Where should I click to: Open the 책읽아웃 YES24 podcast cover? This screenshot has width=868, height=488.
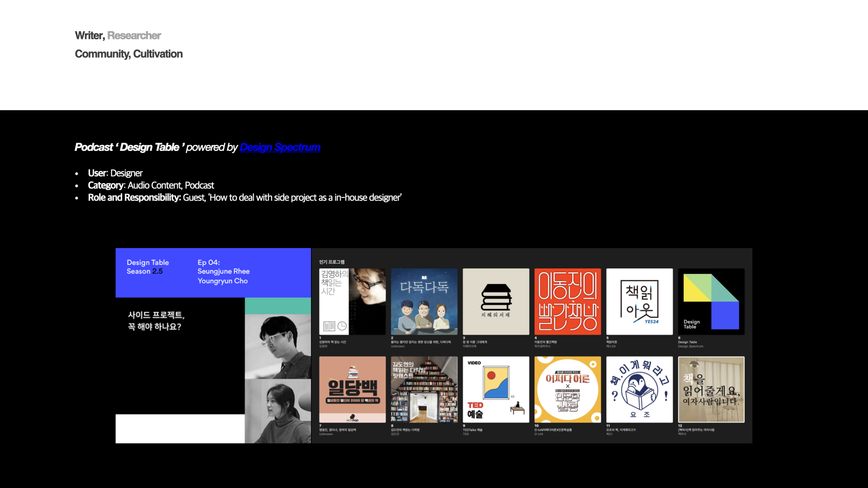pos(639,301)
